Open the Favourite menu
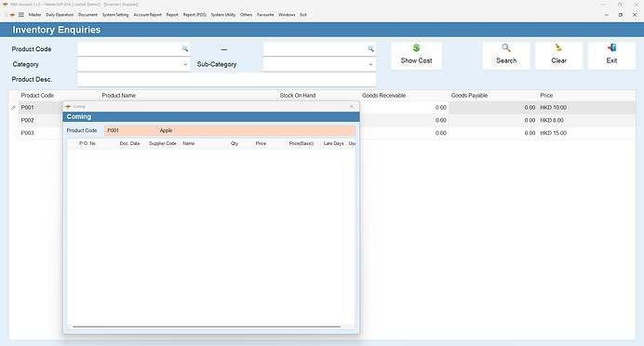 pyautogui.click(x=265, y=15)
